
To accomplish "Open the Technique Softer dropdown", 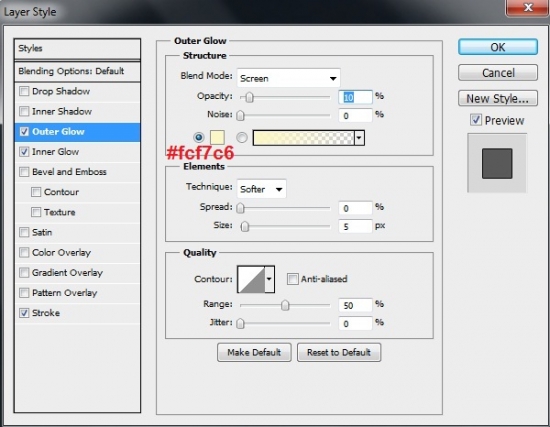I will point(262,189).
